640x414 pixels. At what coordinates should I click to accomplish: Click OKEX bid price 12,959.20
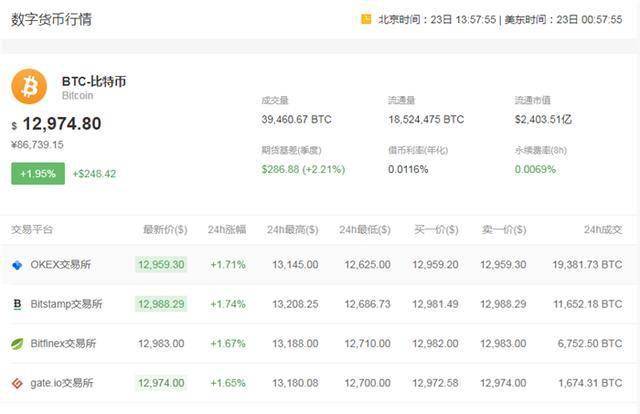(435, 265)
